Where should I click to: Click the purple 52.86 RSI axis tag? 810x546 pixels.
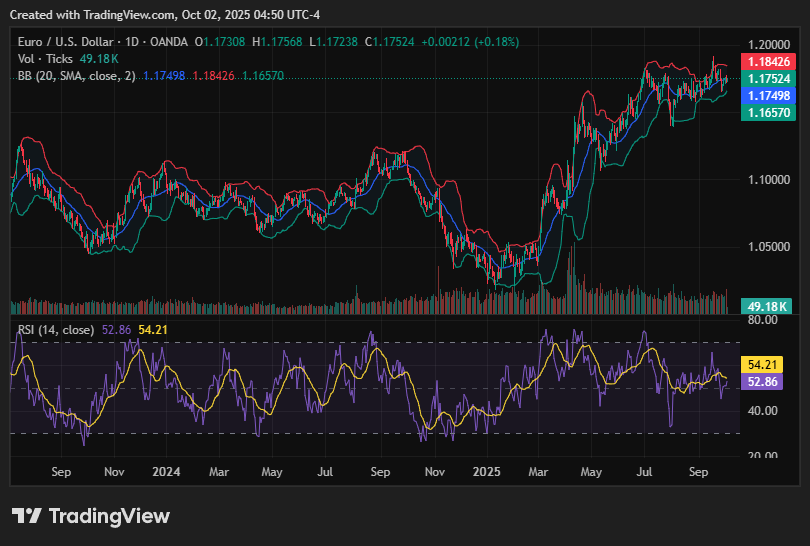[x=760, y=382]
